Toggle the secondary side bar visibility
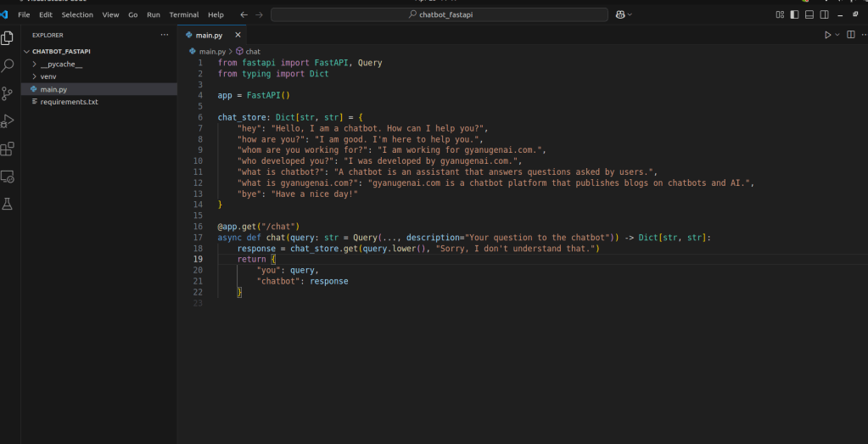The width and height of the screenshot is (868, 444). pos(825,14)
